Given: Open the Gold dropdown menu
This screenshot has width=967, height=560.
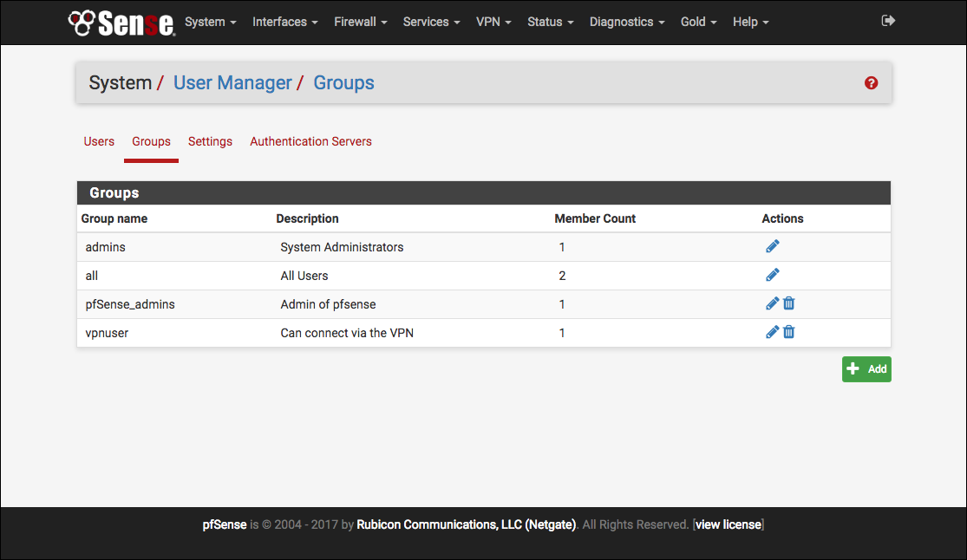Looking at the screenshot, I should click(699, 22).
